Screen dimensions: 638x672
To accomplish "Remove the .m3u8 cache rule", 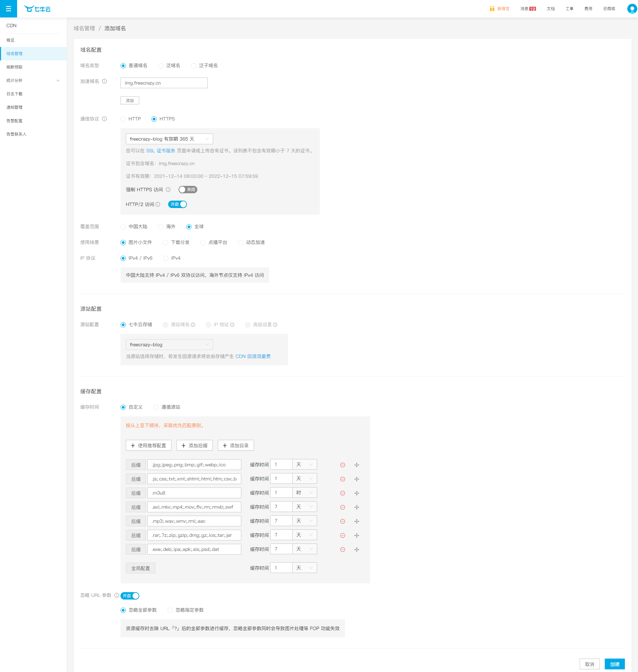I will coord(342,493).
